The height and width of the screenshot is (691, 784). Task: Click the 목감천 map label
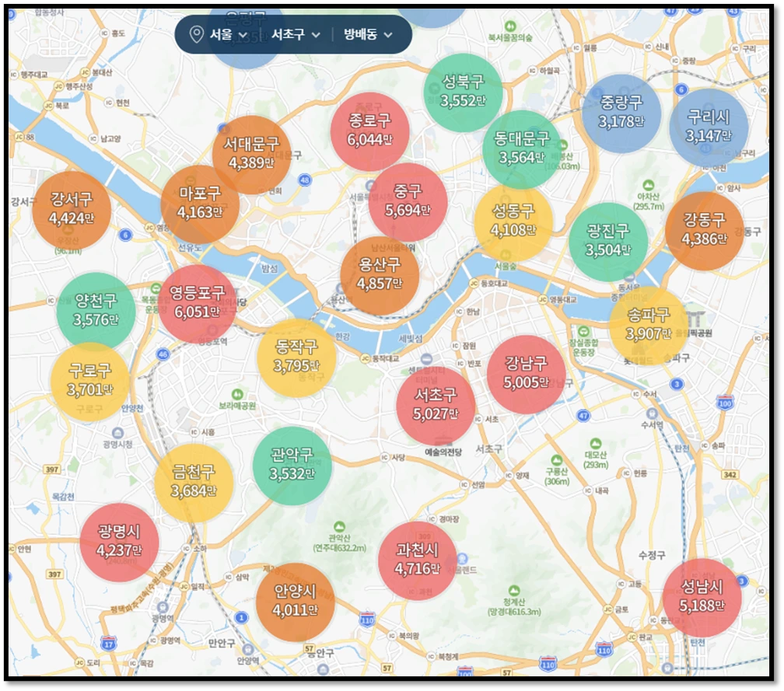click(63, 497)
